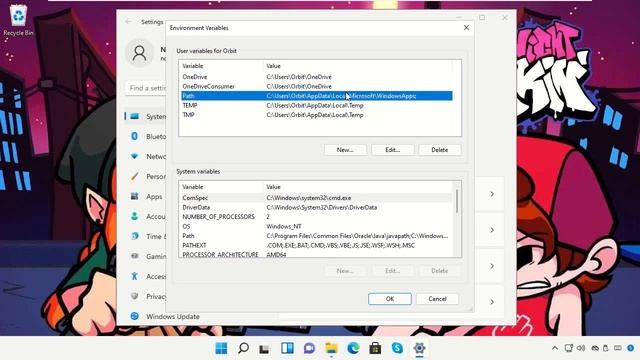This screenshot has width=640, height=360.
Task: Click Variable column header in user variables
Action: point(221,66)
